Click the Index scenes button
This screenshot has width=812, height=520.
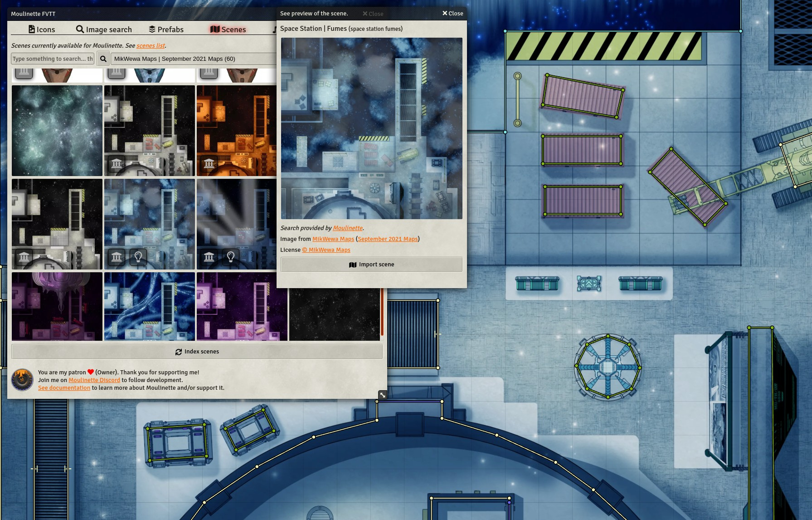(x=197, y=352)
